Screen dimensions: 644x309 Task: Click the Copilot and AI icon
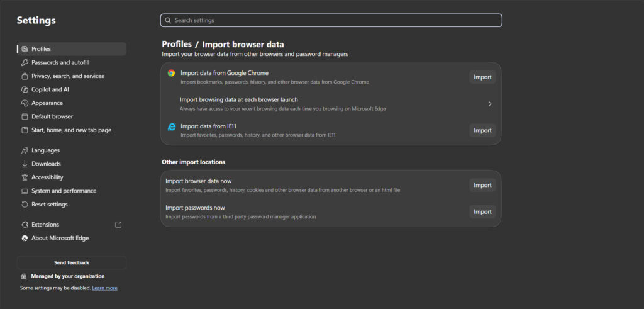tap(25, 89)
